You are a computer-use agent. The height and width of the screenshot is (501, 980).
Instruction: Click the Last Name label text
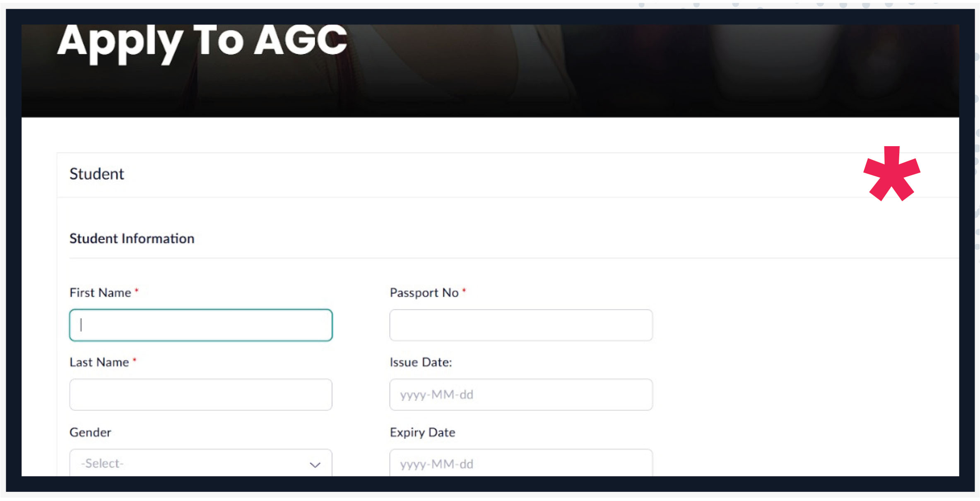99,362
